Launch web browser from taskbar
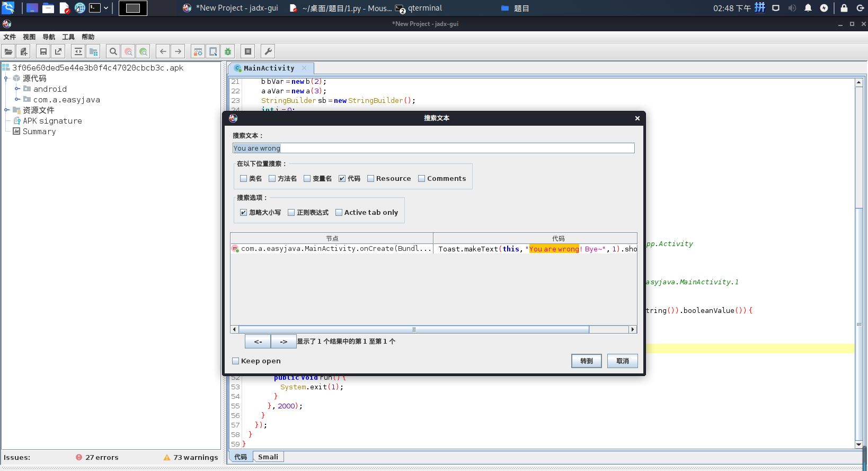 point(79,8)
